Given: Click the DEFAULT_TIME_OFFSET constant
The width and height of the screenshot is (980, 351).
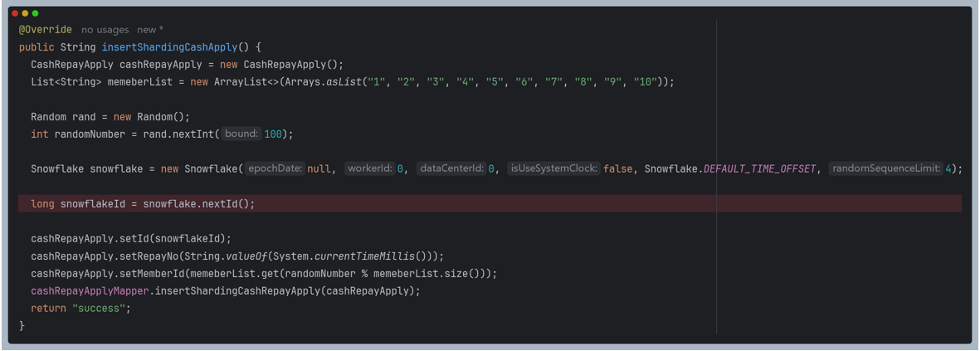Looking at the screenshot, I should click(x=759, y=169).
